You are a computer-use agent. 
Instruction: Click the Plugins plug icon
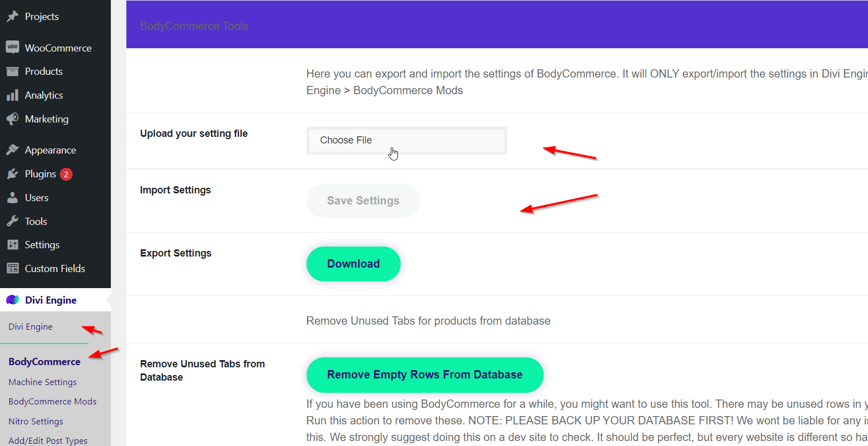point(12,174)
